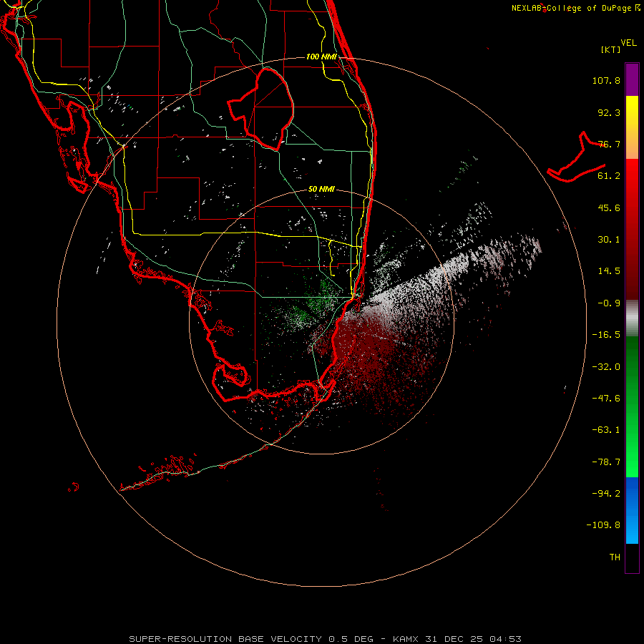Viewport: 644px width, 644px height.
Task: Click the purple segment of the color bar
Action: [x=632, y=79]
